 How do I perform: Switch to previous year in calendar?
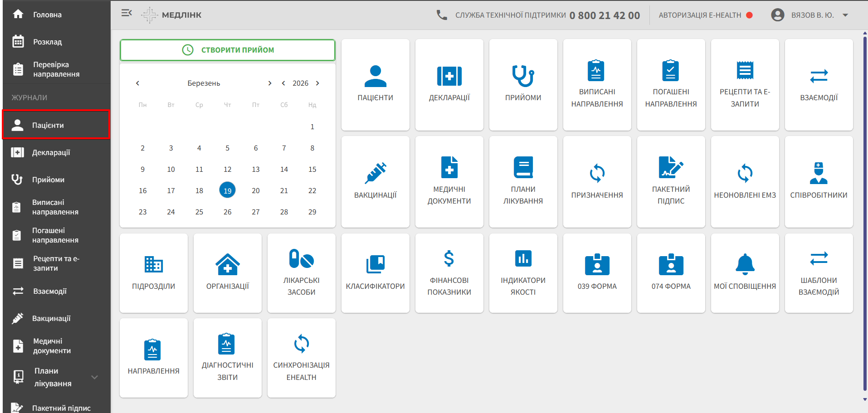pyautogui.click(x=283, y=83)
